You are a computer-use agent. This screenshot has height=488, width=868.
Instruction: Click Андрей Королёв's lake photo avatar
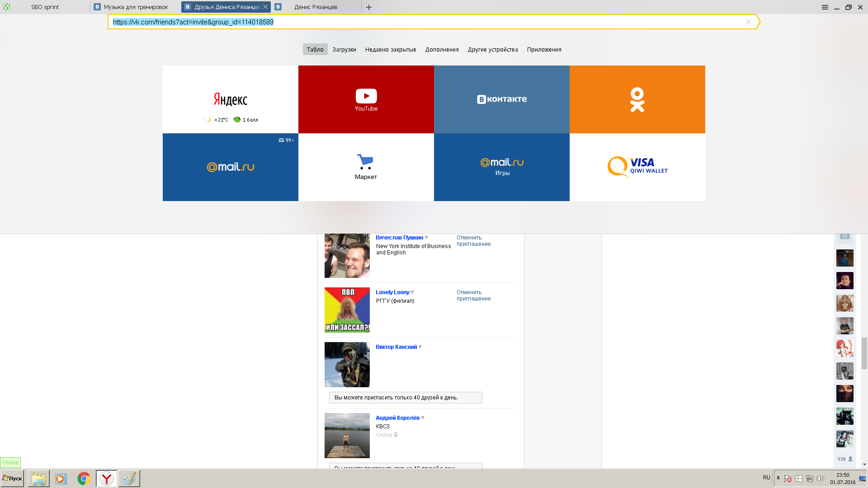click(x=347, y=436)
